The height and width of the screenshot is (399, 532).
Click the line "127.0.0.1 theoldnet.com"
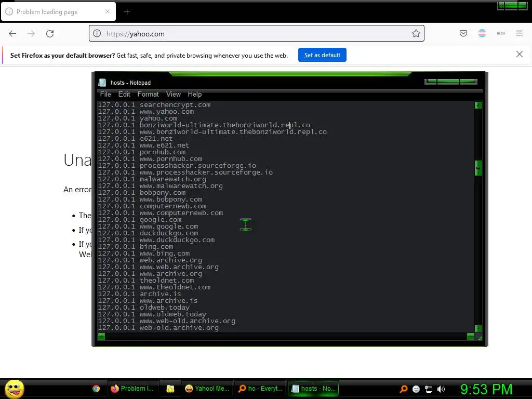pos(146,281)
